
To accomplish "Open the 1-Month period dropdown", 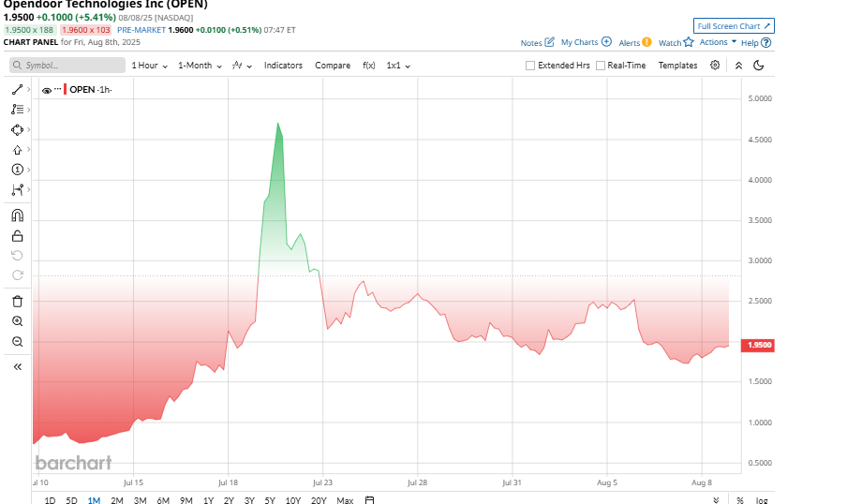I will (200, 66).
